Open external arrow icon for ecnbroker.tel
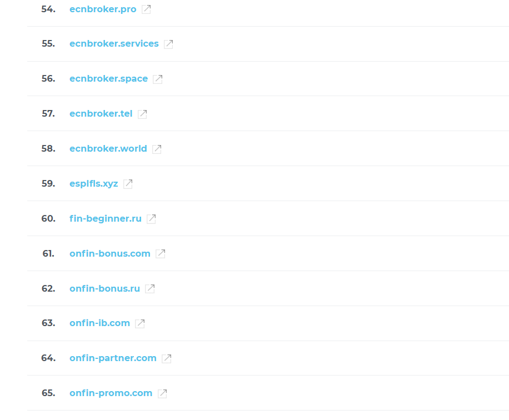The image size is (509, 420). 142,114
